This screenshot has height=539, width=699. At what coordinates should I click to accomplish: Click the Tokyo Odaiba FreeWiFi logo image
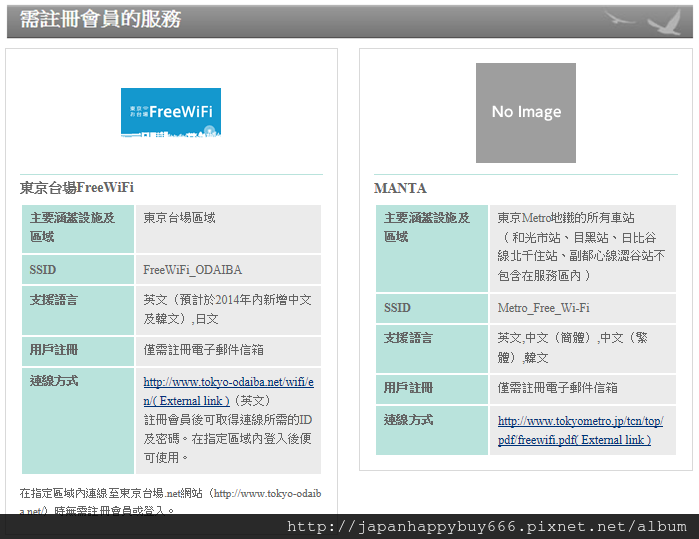(171, 112)
